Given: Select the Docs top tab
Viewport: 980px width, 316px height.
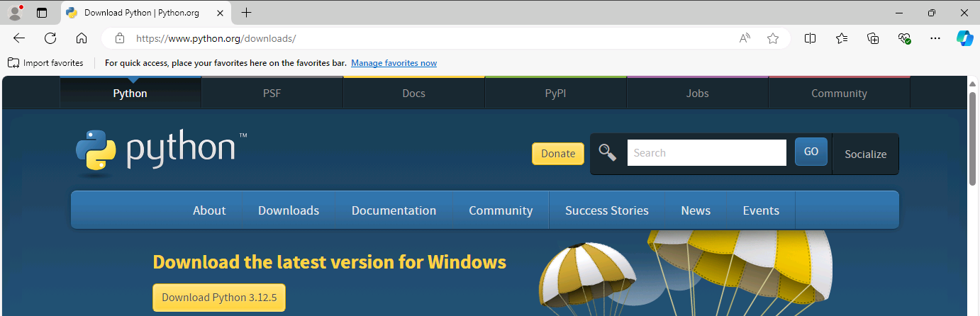Looking at the screenshot, I should click(x=414, y=93).
